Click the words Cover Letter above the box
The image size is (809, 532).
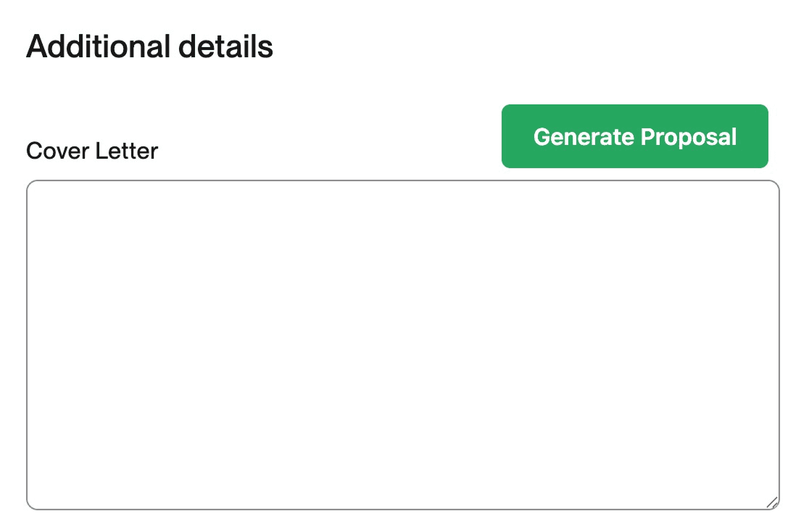click(91, 151)
